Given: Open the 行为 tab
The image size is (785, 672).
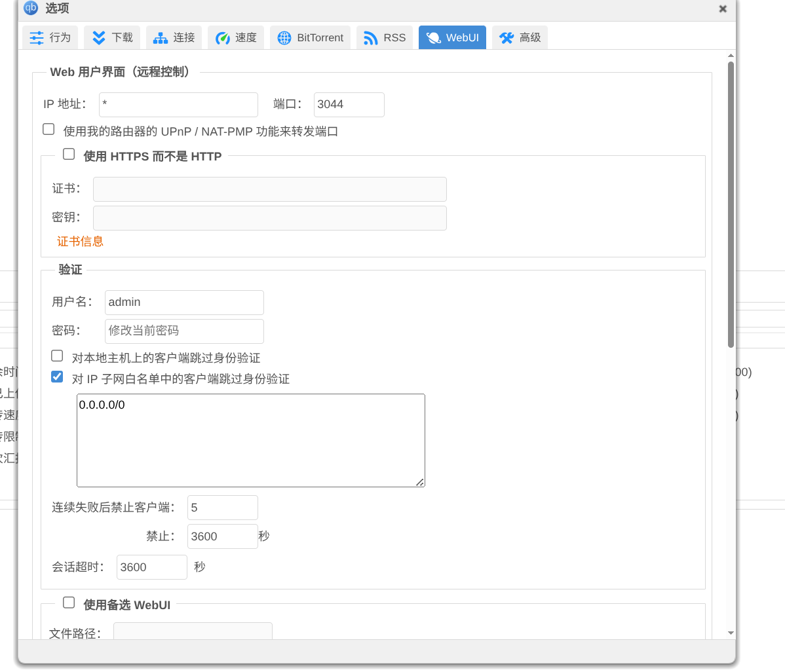Looking at the screenshot, I should (50, 37).
